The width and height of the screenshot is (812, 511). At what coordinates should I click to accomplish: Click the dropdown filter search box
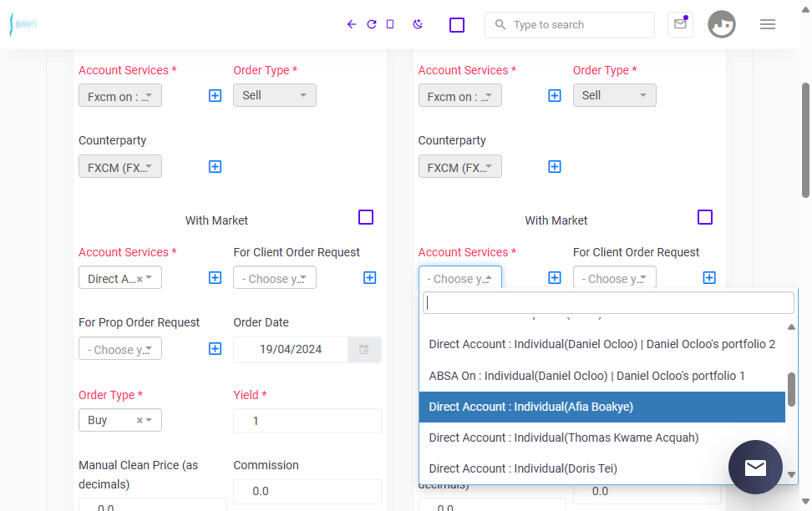[x=608, y=303]
